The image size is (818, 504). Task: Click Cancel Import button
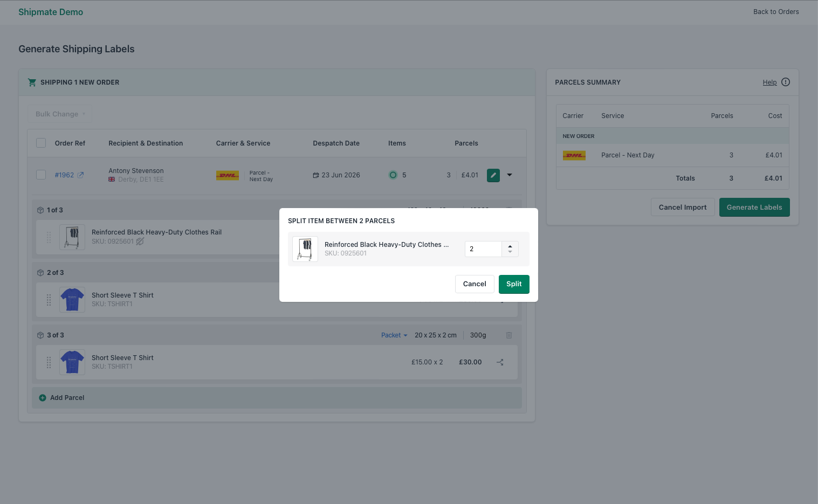coord(683,208)
